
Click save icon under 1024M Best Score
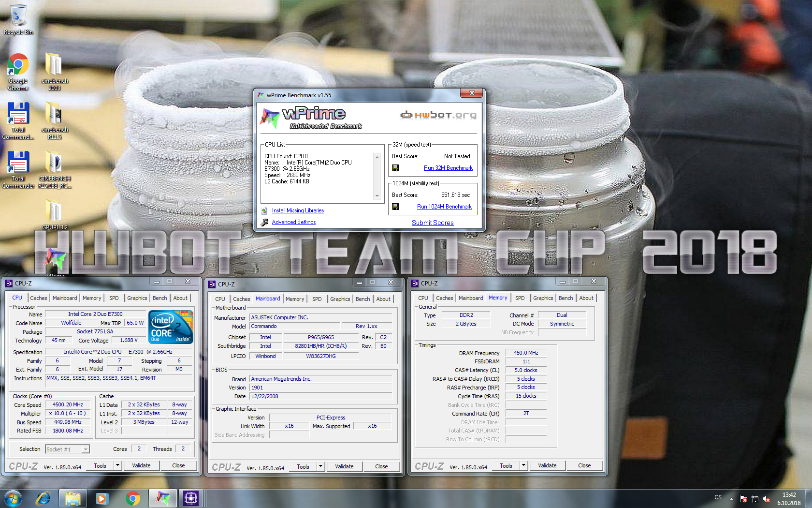[395, 207]
